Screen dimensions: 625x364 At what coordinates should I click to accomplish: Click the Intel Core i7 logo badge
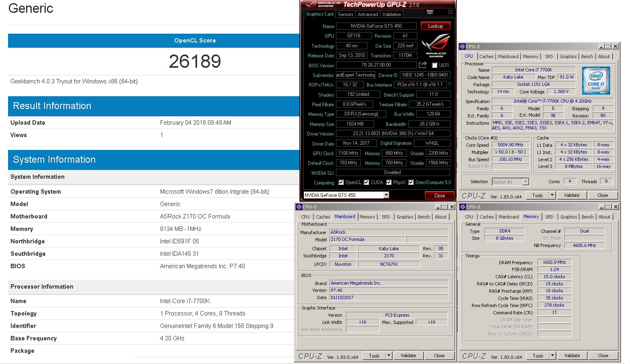pos(596,81)
